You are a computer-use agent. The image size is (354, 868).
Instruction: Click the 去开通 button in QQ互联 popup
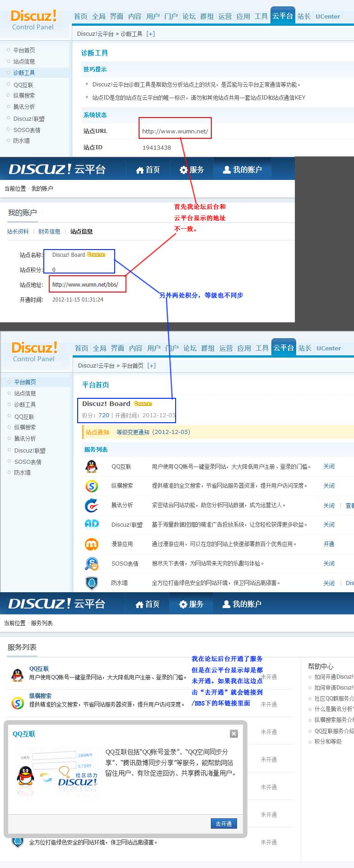(x=224, y=824)
